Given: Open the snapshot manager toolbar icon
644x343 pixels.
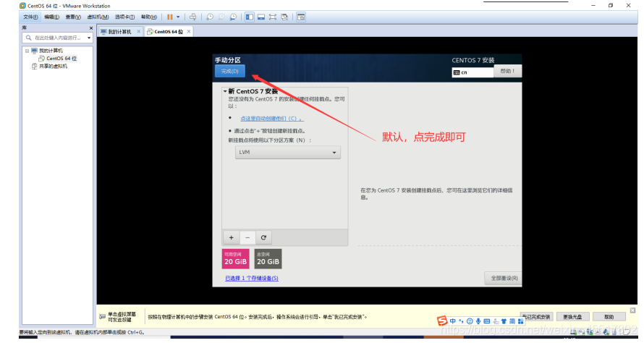Looking at the screenshot, I should click(233, 17).
